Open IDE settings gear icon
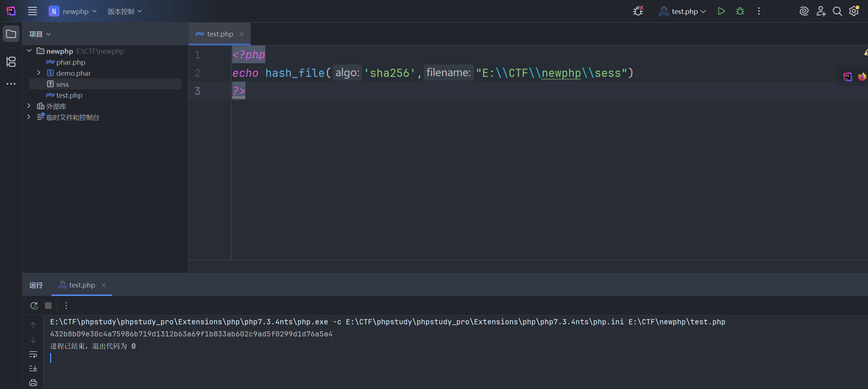The width and height of the screenshot is (868, 389). 854,11
